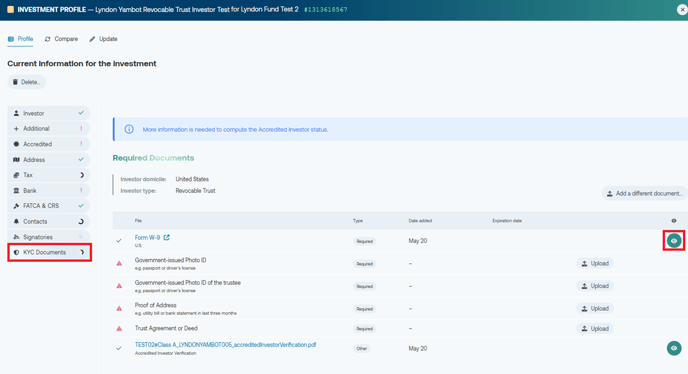Close the Investment Profile dialog

click(x=682, y=10)
